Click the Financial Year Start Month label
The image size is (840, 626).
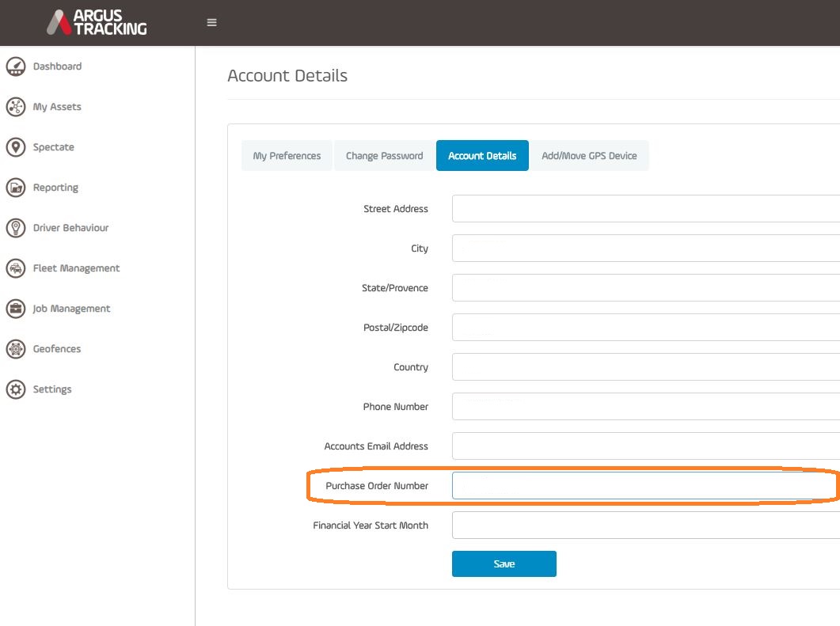pyautogui.click(x=371, y=525)
